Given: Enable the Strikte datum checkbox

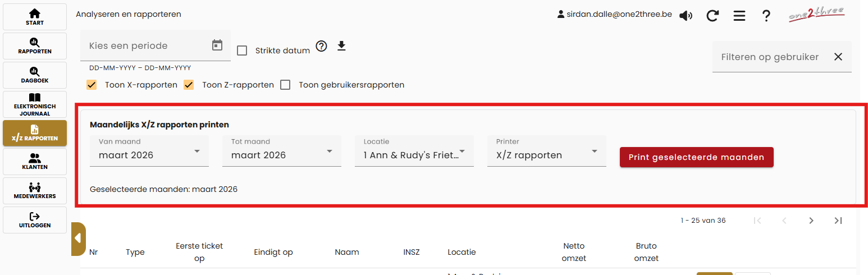Looking at the screenshot, I should point(242,51).
